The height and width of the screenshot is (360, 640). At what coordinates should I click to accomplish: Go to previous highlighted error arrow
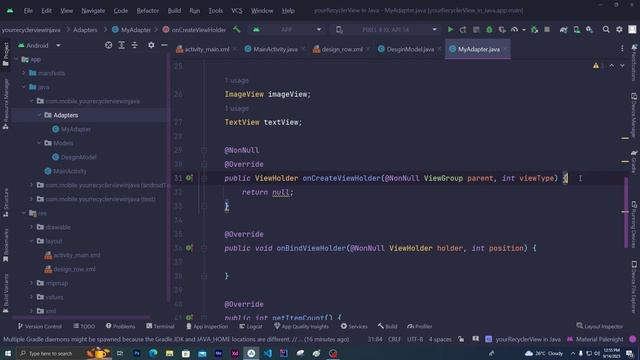coord(611,66)
